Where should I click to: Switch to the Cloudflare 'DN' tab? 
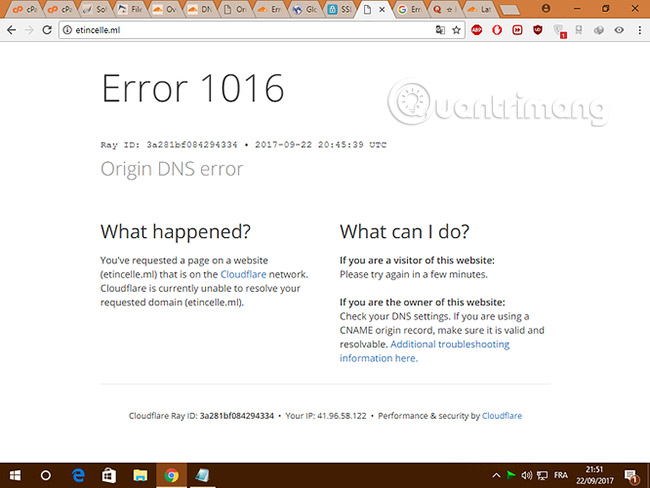tap(200, 9)
